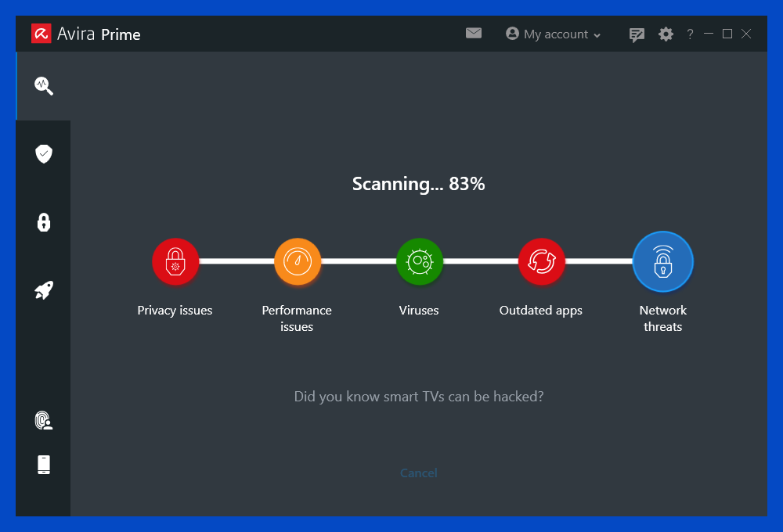Image resolution: width=783 pixels, height=532 pixels.
Task: Open help via the question mark icon
Action: point(690,34)
